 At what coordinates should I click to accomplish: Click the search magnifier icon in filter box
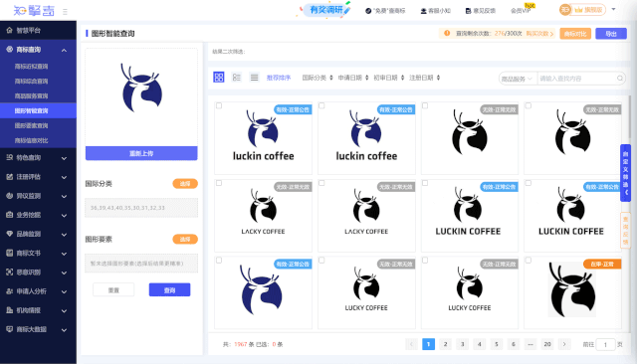(x=620, y=79)
